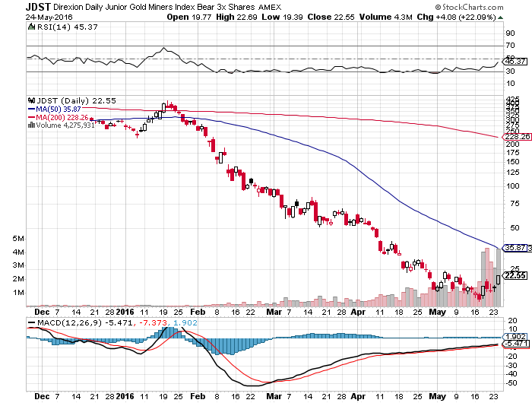Viewport: 532px width, 403px height.
Task: Click the 35.87 price tag on the right axis
Action: pyautogui.click(x=515, y=248)
